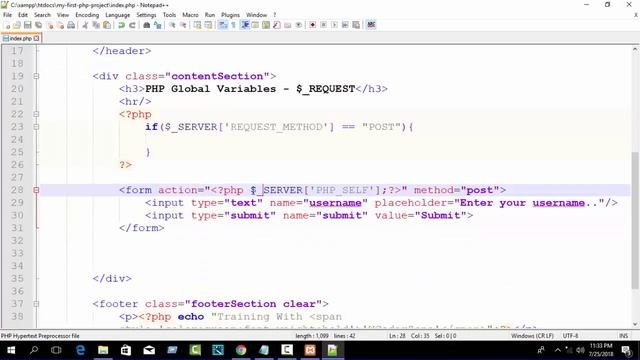640x360 pixels.
Task: Click Windows (CR LF) in the status bar
Action: click(532, 336)
